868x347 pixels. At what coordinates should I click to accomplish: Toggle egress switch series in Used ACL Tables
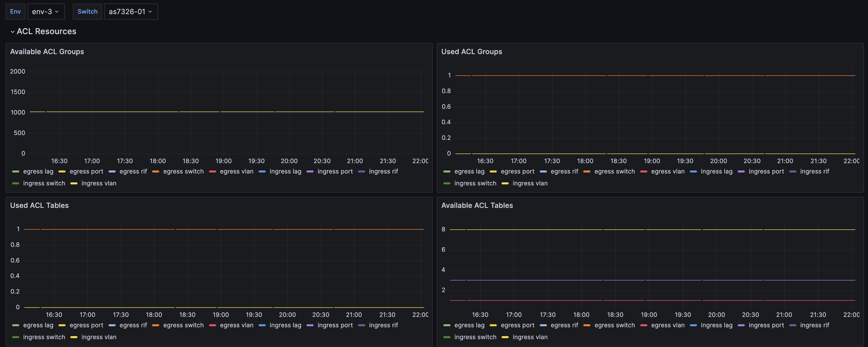183,325
